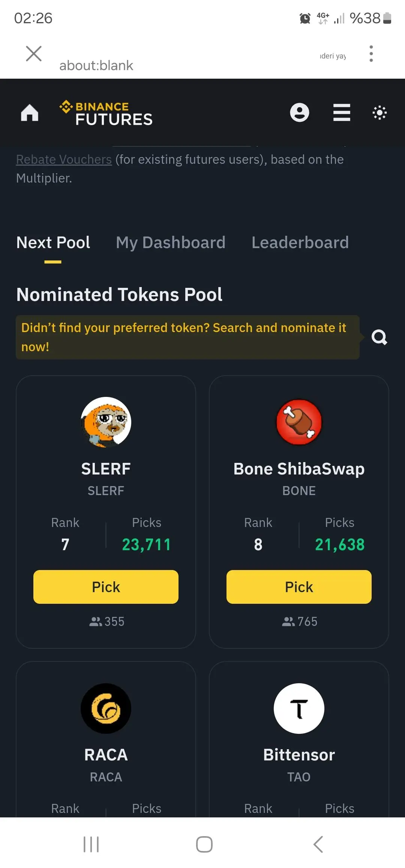Switch to Leaderboard tab
405x868 pixels.
point(300,242)
